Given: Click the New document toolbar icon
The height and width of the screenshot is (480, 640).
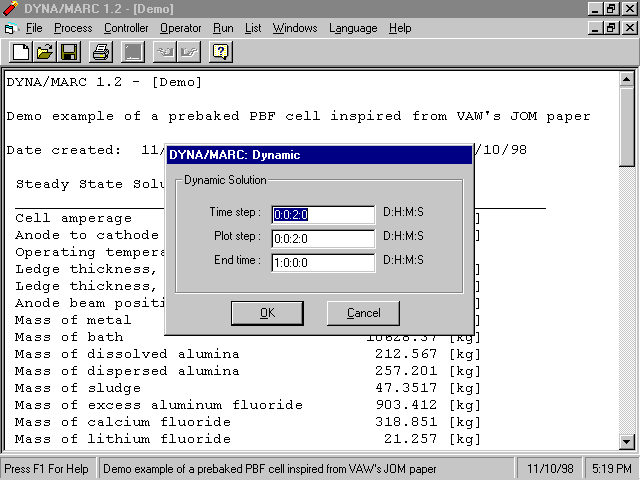Looking at the screenshot, I should click(21, 52).
